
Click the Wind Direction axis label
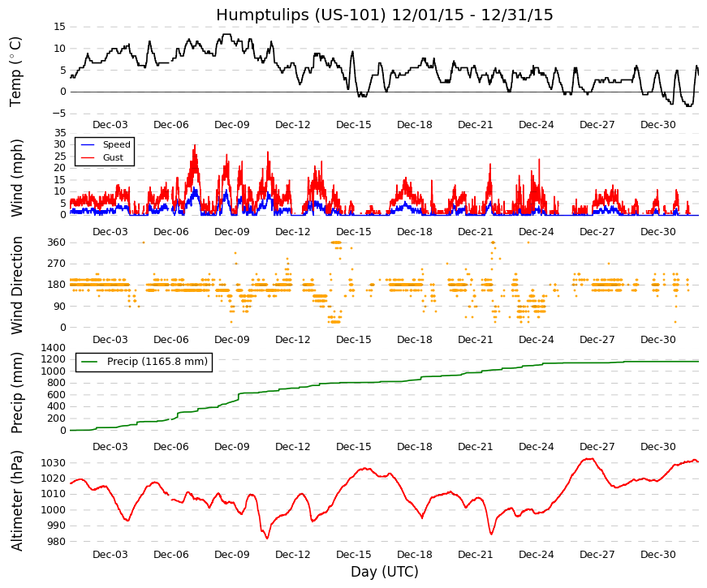[x=16, y=285]
